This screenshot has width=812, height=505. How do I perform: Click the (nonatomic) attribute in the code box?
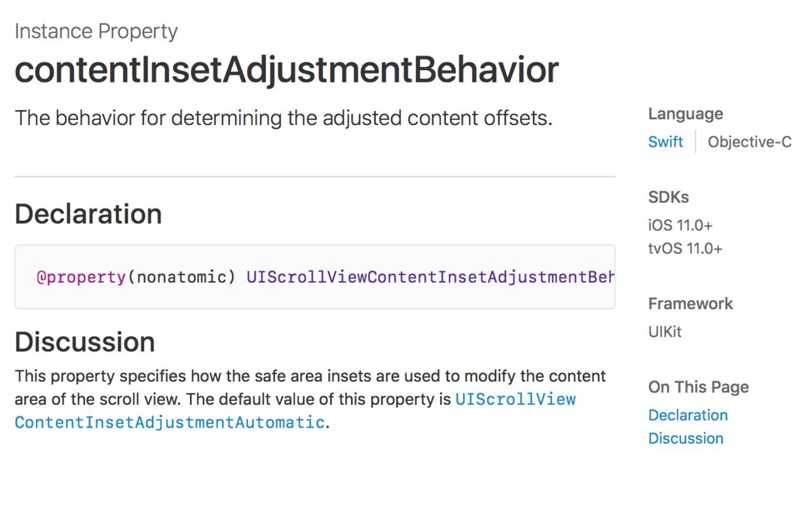point(181,277)
